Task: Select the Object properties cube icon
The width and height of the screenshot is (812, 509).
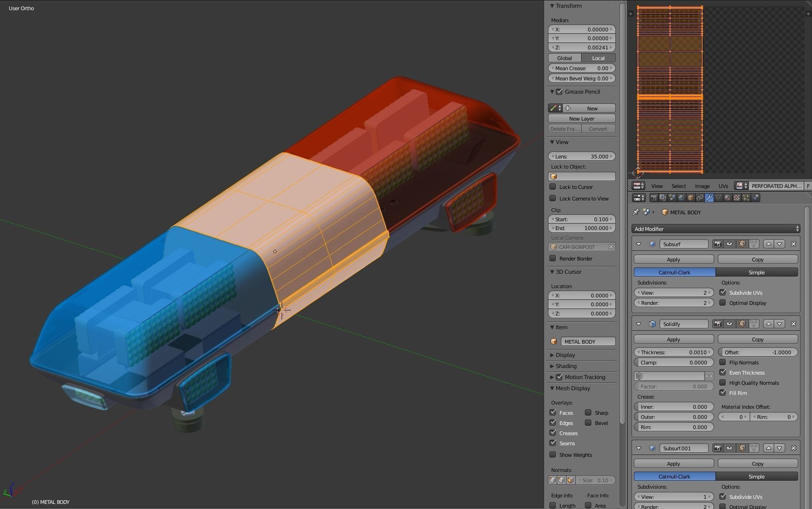Action: pyautogui.click(x=691, y=198)
